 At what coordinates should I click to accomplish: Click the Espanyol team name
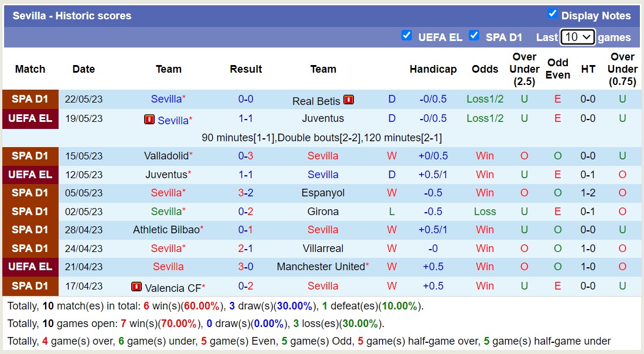pos(323,193)
